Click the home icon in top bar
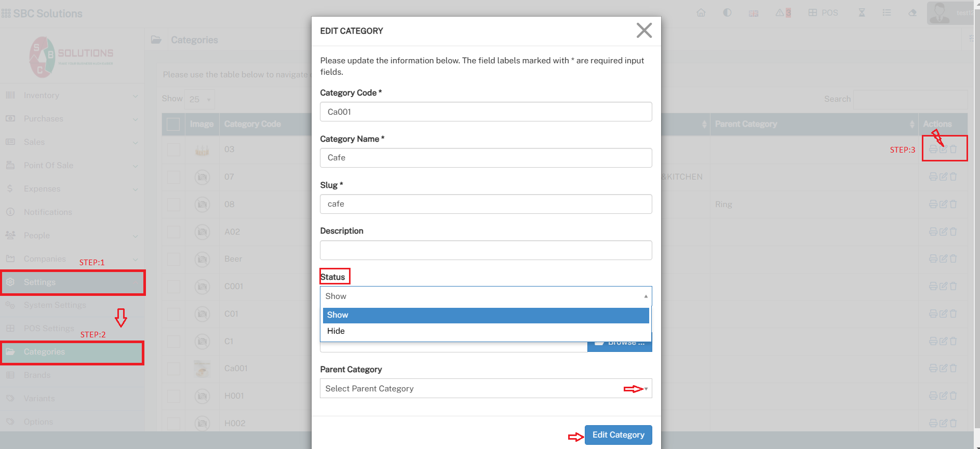 [701, 13]
